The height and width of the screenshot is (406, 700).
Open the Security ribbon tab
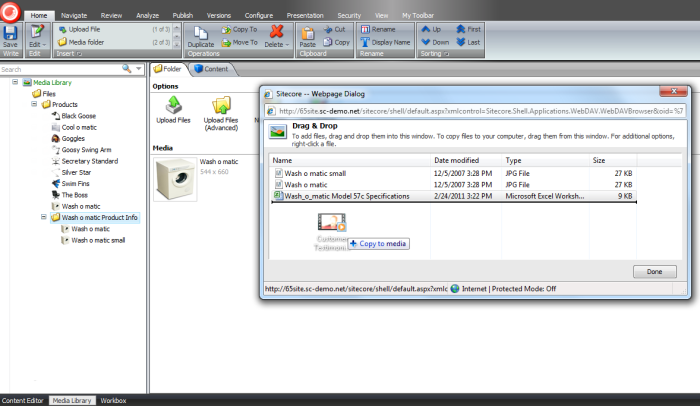point(349,16)
